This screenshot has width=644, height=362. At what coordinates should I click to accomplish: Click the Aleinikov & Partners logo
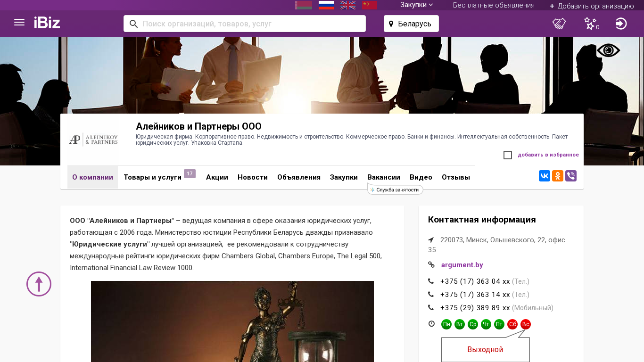(93, 140)
